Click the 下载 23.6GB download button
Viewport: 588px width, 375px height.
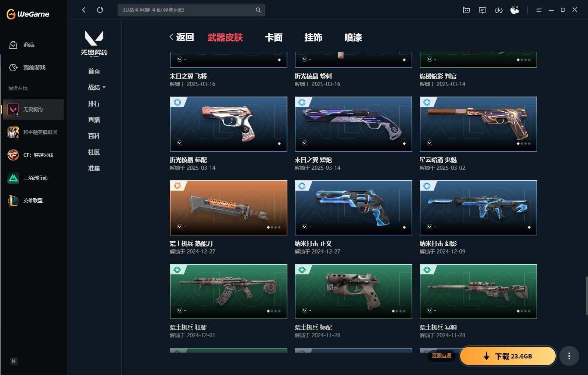click(x=508, y=356)
